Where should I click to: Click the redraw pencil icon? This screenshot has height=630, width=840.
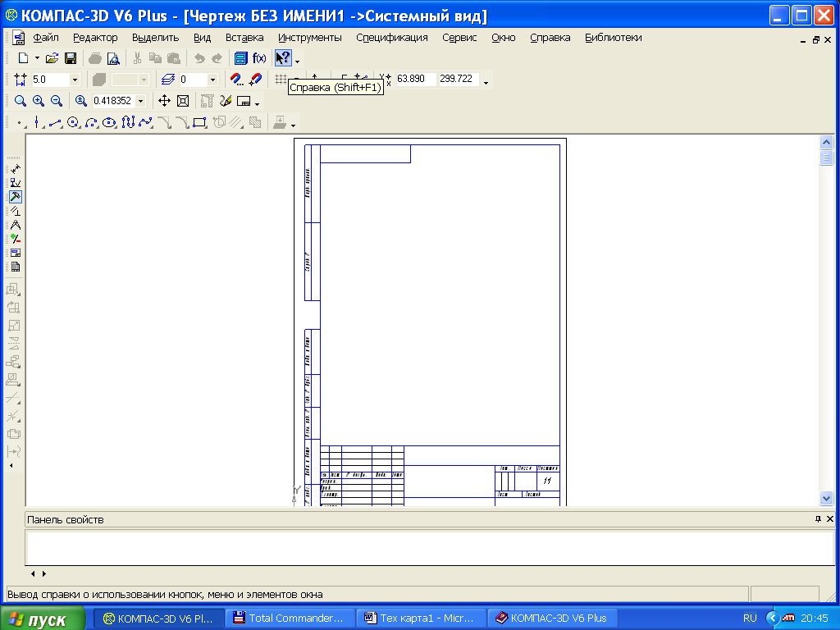click(226, 101)
